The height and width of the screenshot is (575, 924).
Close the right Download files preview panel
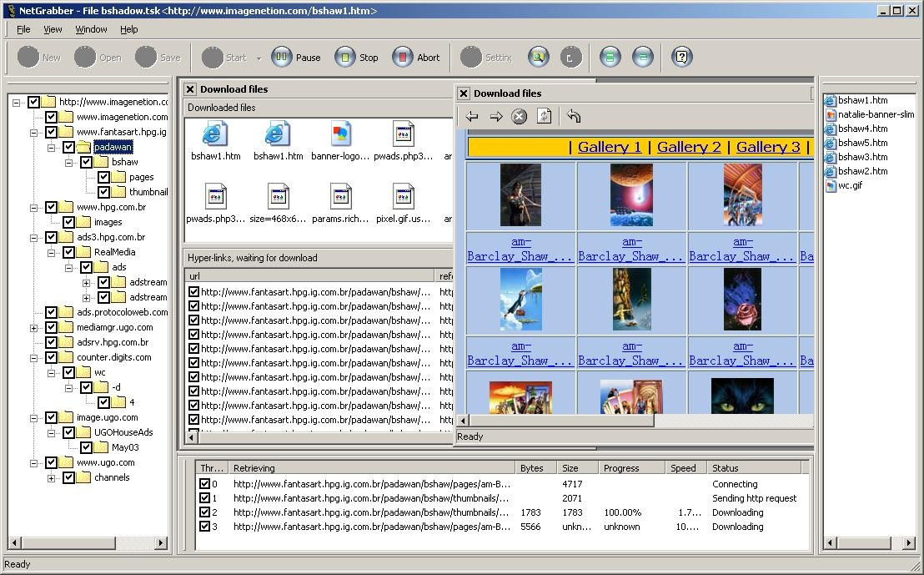click(464, 93)
